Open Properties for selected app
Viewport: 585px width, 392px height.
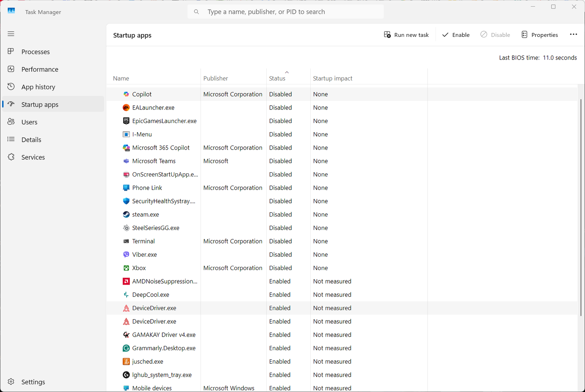(540, 35)
